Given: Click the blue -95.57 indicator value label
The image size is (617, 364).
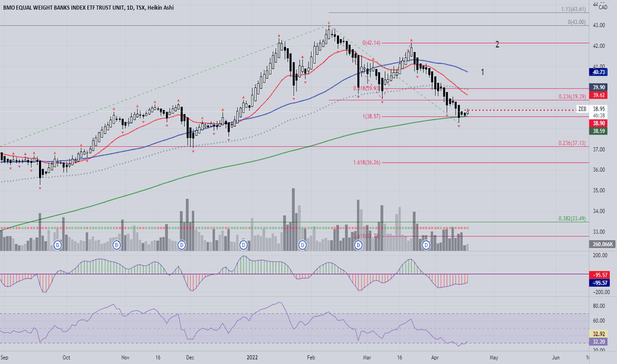Looking at the screenshot, I should pyautogui.click(x=598, y=283).
